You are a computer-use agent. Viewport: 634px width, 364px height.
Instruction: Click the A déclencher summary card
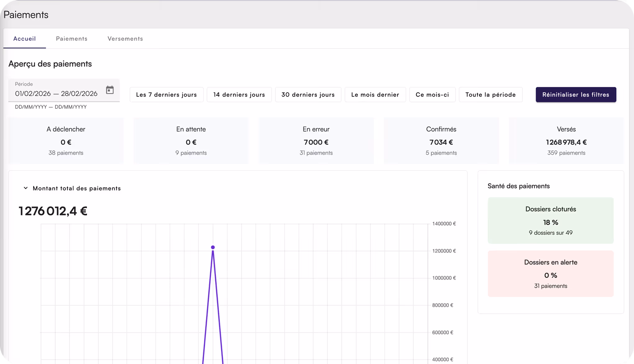pyautogui.click(x=66, y=141)
